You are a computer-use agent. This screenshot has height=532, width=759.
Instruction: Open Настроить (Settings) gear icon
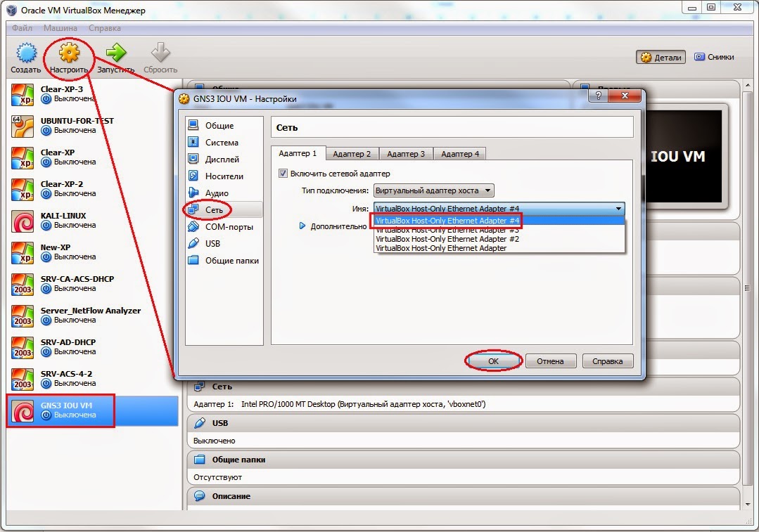[69, 53]
